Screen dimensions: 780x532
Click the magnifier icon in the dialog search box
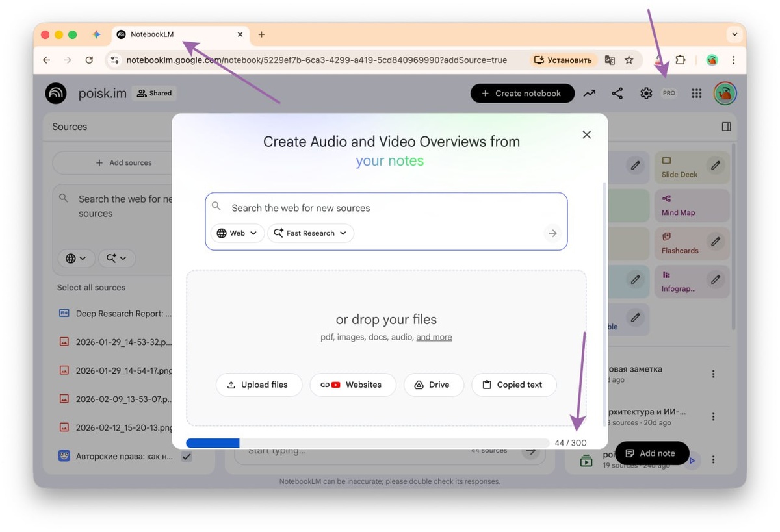(x=216, y=207)
